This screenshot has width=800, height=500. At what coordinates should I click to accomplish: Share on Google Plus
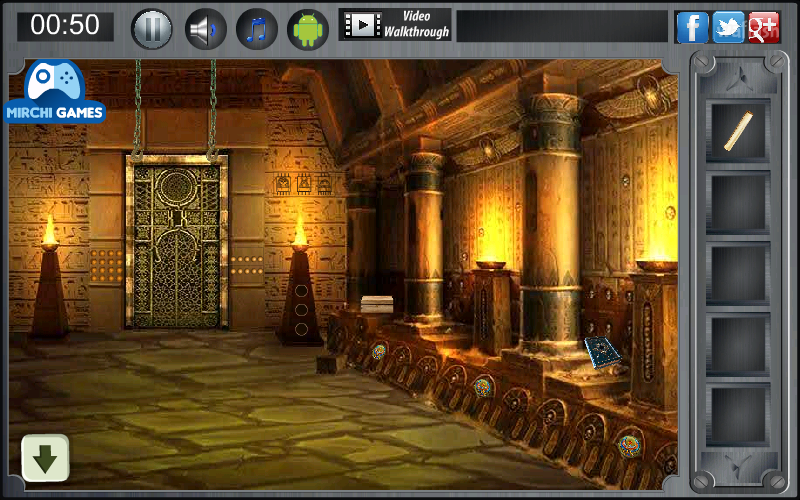764,27
